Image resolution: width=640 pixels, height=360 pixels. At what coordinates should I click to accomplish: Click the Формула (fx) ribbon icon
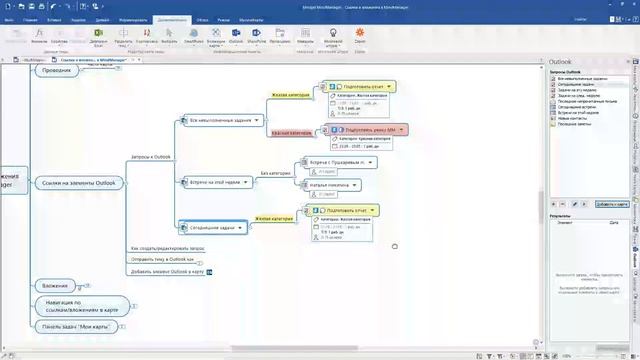coord(39,33)
